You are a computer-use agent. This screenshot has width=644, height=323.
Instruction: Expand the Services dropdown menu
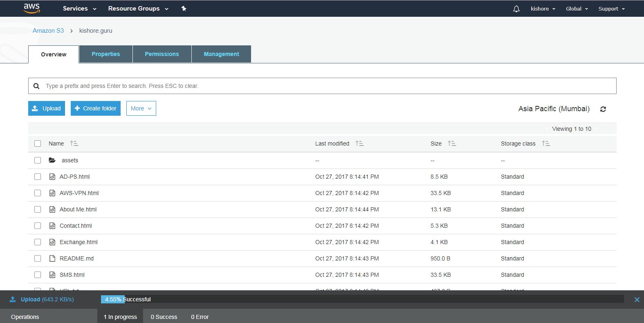[79, 9]
